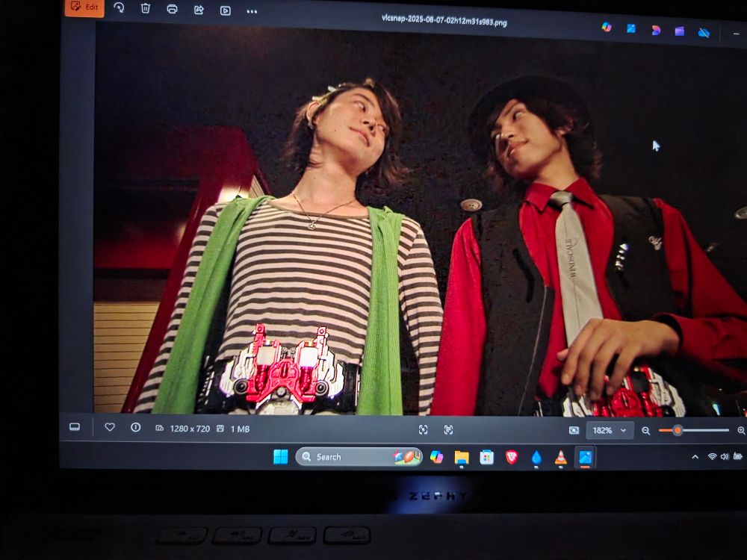Open the Clipchamp icon in the title bar

pos(656,30)
